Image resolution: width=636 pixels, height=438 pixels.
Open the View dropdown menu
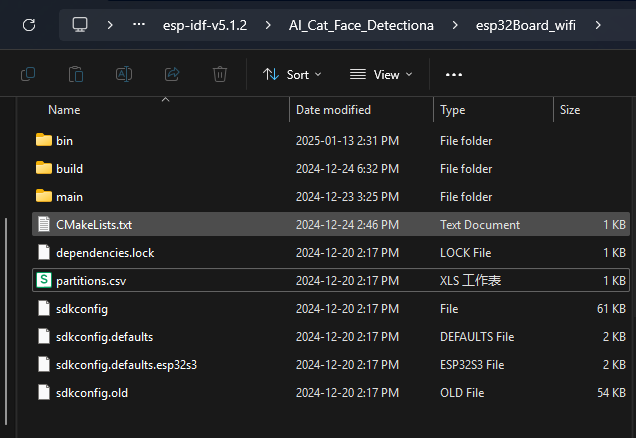[381, 75]
